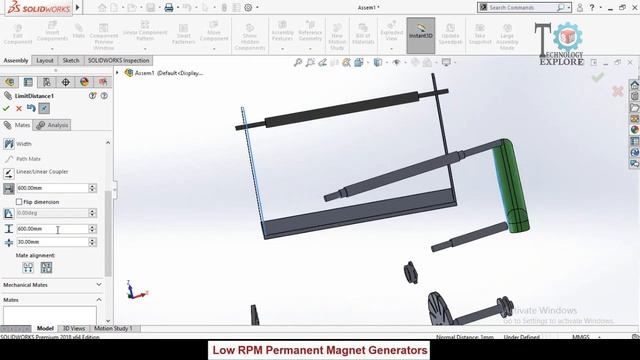Click Large Assembly Mode in ribbon
Screen dimensions: 640x360
coord(507,37)
